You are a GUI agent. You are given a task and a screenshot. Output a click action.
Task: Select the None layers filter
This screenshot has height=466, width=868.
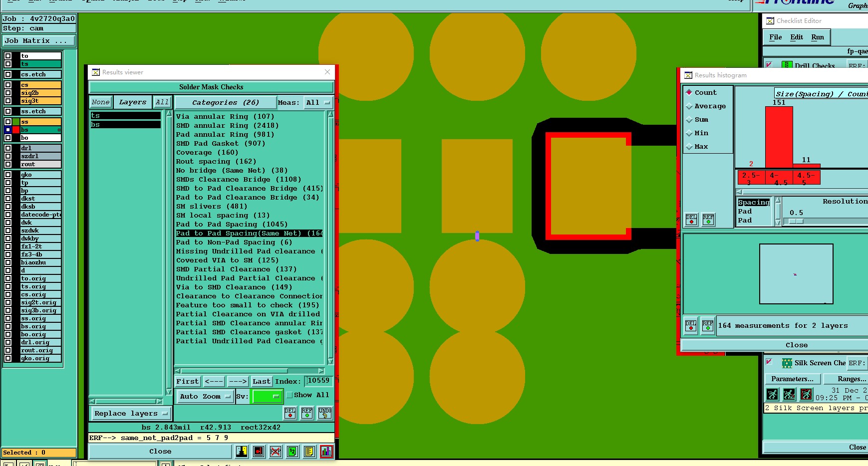tap(100, 102)
